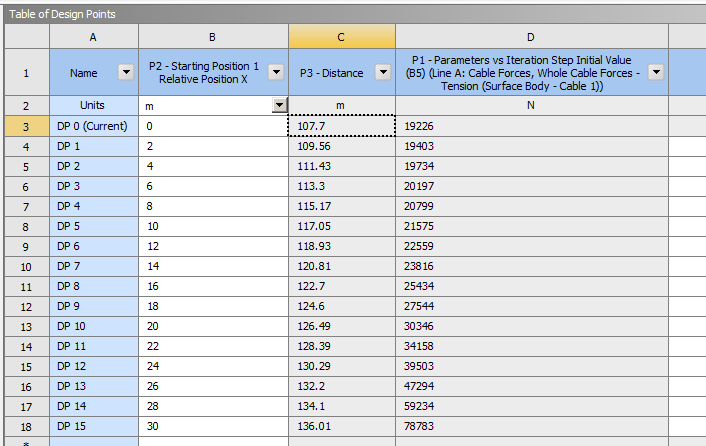Select tension value 59234

pos(532,406)
